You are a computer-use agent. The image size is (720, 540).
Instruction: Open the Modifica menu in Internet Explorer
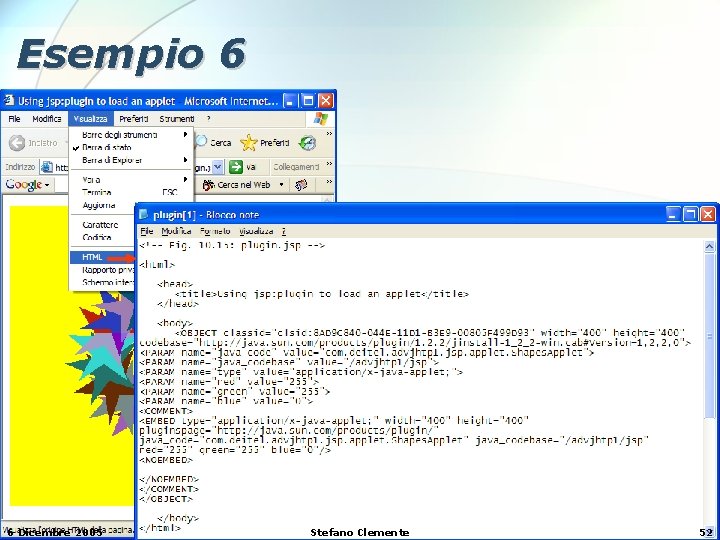[x=46, y=119]
